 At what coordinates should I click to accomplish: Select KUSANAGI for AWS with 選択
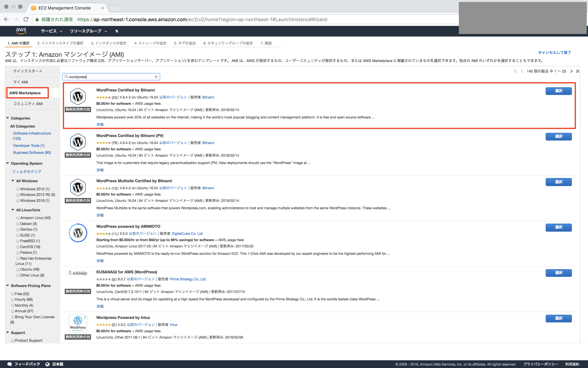click(x=558, y=273)
